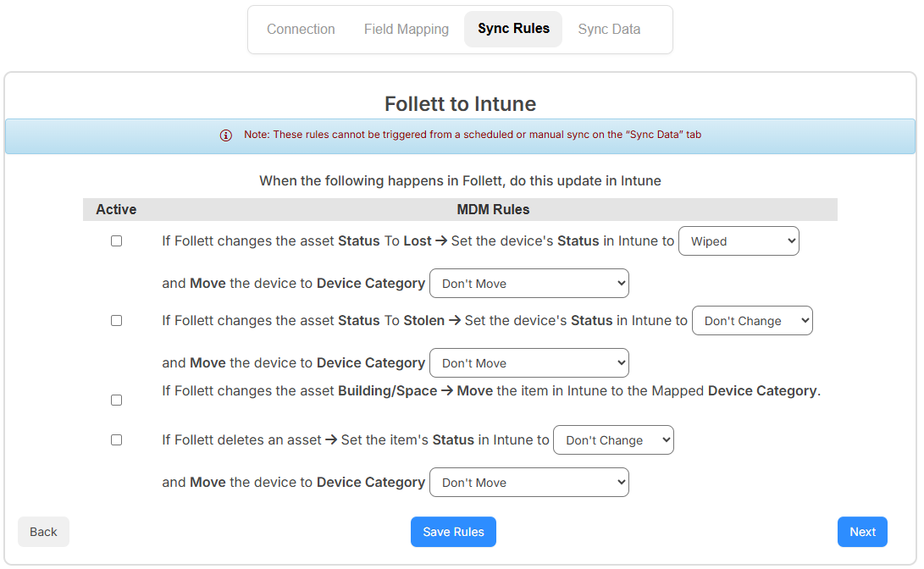Click the Back button
This screenshot has height=569, width=924.
click(x=43, y=531)
